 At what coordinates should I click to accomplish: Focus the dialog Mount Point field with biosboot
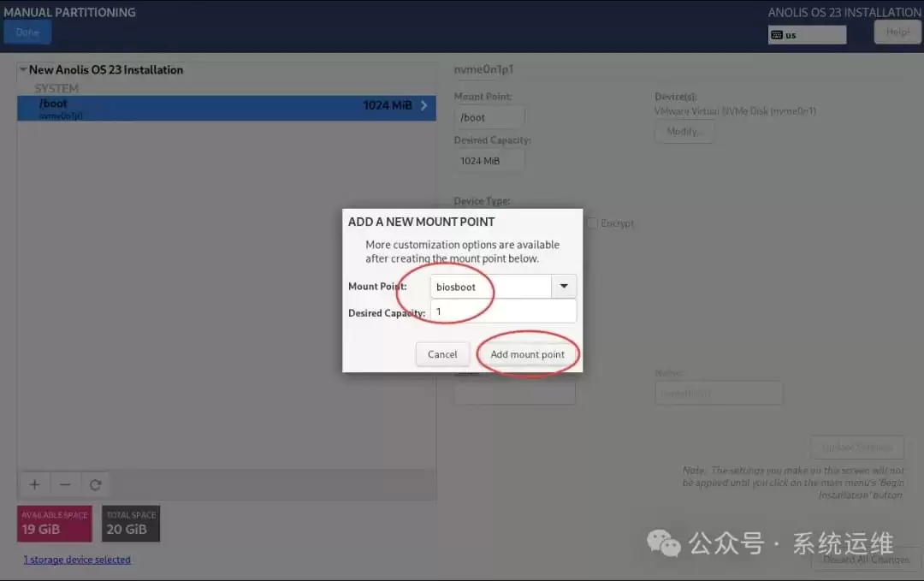click(x=491, y=287)
